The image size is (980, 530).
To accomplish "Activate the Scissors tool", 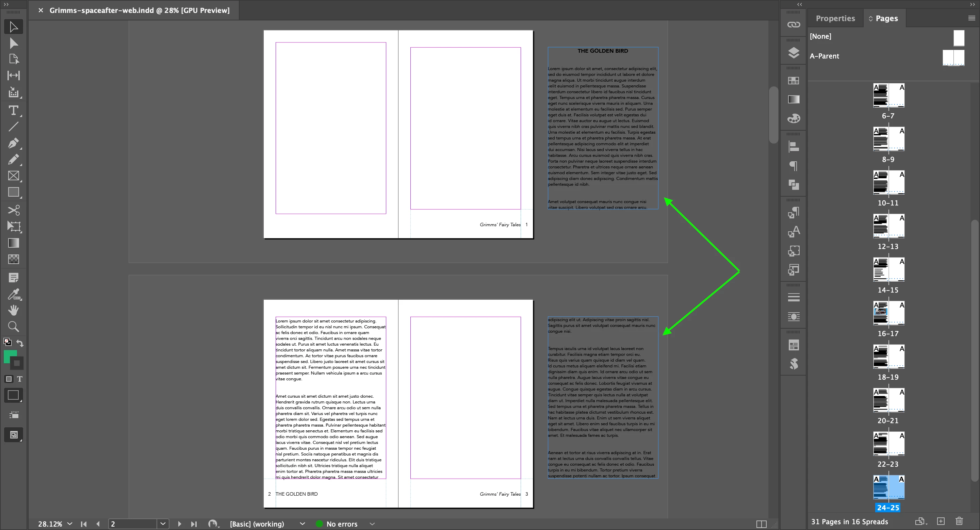I will tap(13, 210).
